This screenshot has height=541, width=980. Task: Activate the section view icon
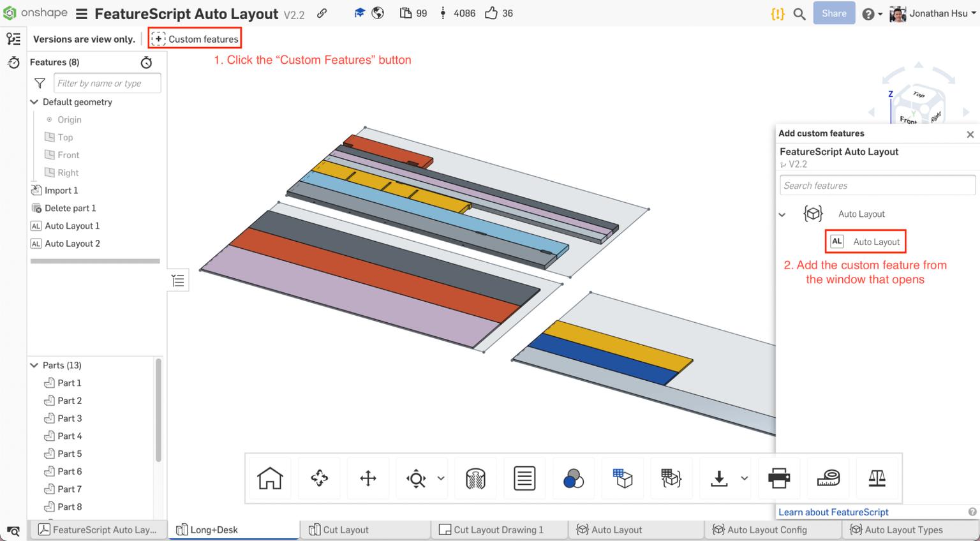(475, 477)
